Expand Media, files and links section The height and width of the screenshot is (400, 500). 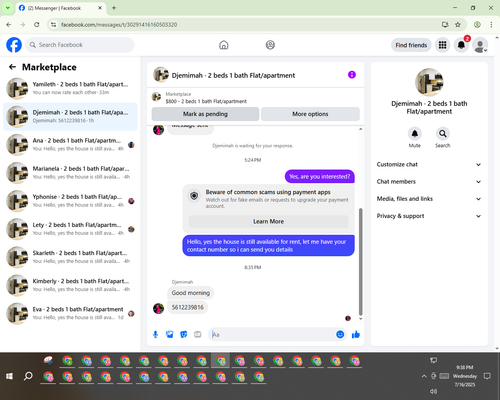[x=429, y=199]
